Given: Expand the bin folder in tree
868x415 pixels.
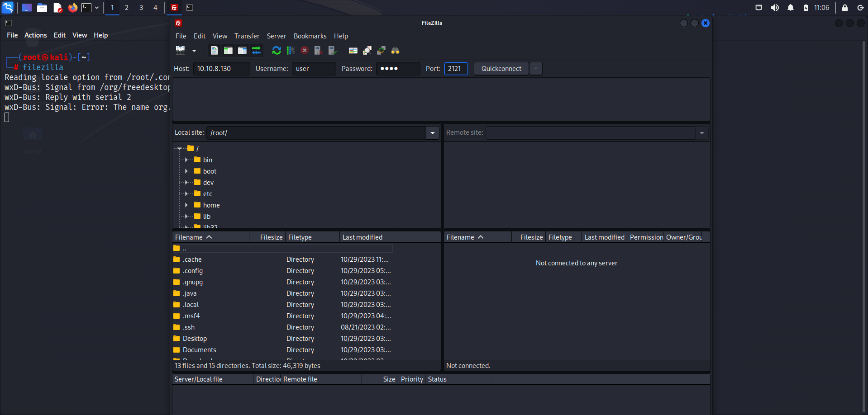Looking at the screenshot, I should (186, 160).
